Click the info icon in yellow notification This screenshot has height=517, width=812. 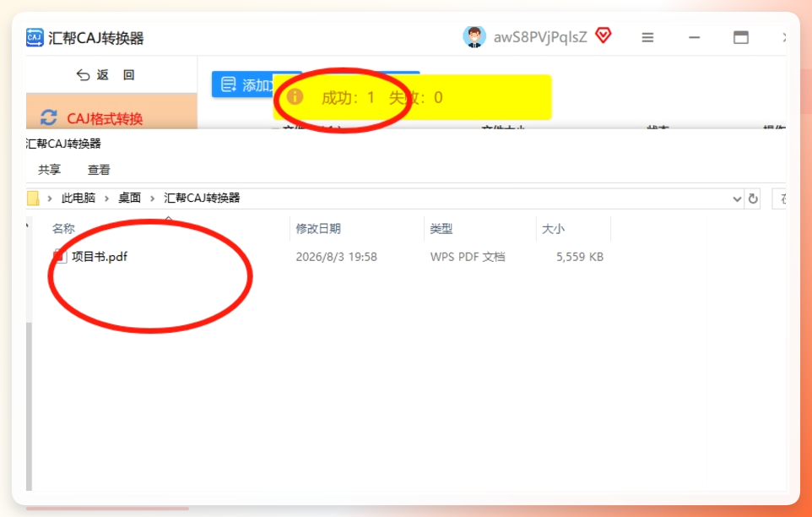(x=295, y=96)
